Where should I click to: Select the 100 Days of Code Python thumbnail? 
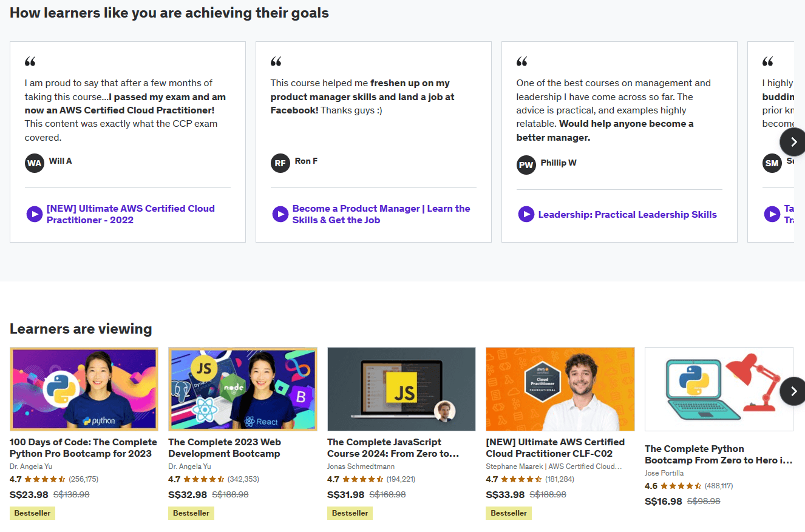[84, 389]
